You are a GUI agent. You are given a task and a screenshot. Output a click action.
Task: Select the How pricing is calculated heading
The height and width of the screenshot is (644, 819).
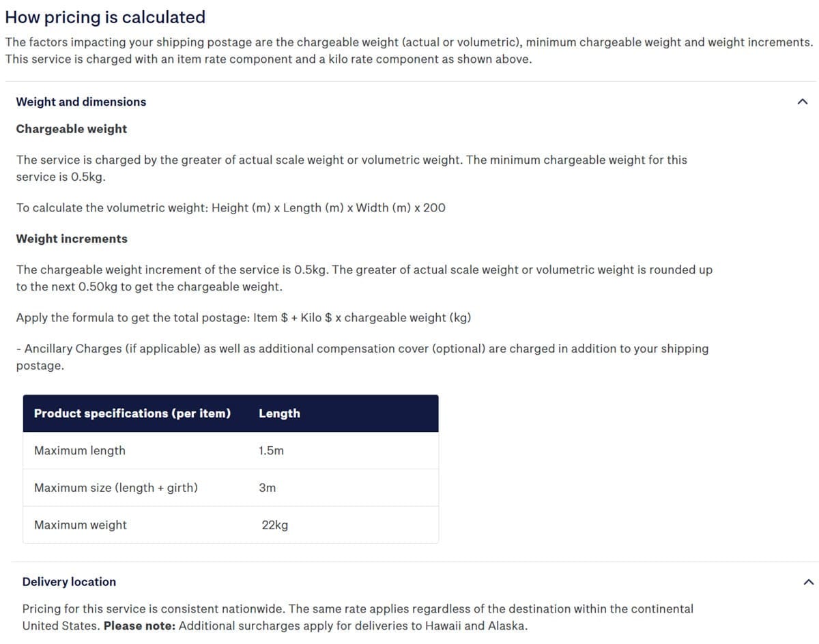(x=105, y=17)
